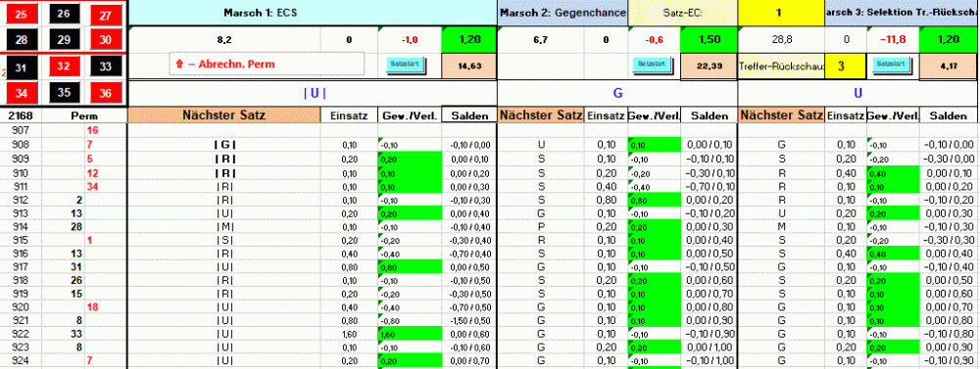Image resolution: width=980 pixels, height=369 pixels.
Task: Select the '-1,50 / 0,50' Salden cell
Action: 468,320
